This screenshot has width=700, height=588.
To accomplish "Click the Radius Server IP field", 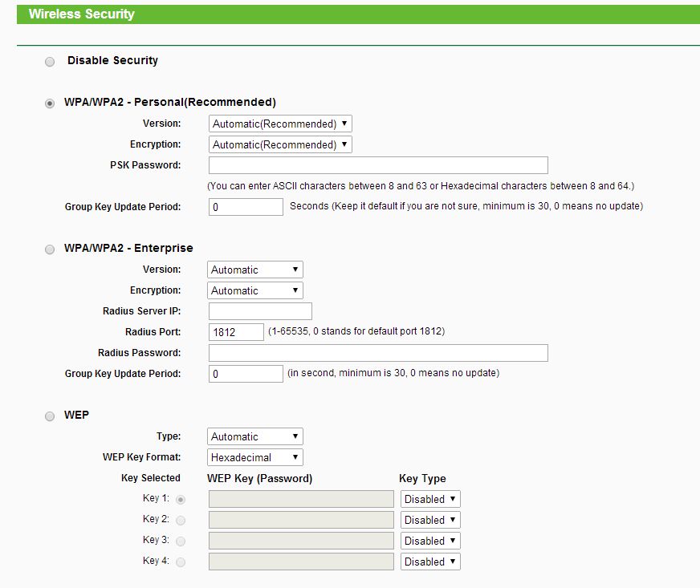I will (x=260, y=311).
